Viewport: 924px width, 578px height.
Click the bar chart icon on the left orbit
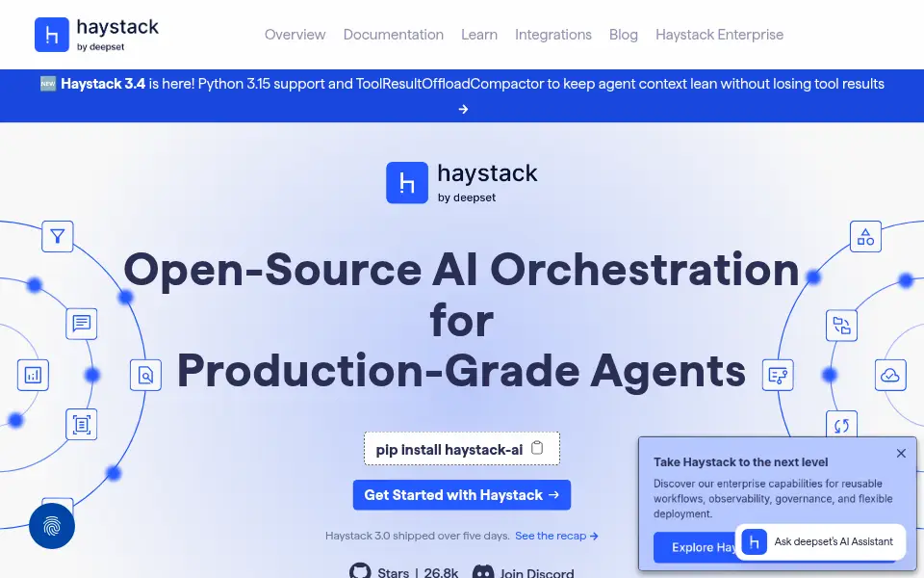[33, 375]
